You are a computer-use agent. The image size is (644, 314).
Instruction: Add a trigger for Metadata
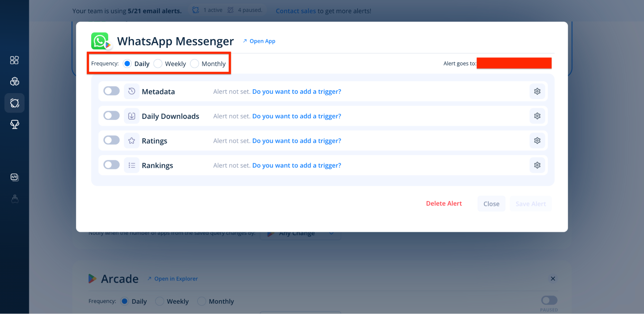297,92
